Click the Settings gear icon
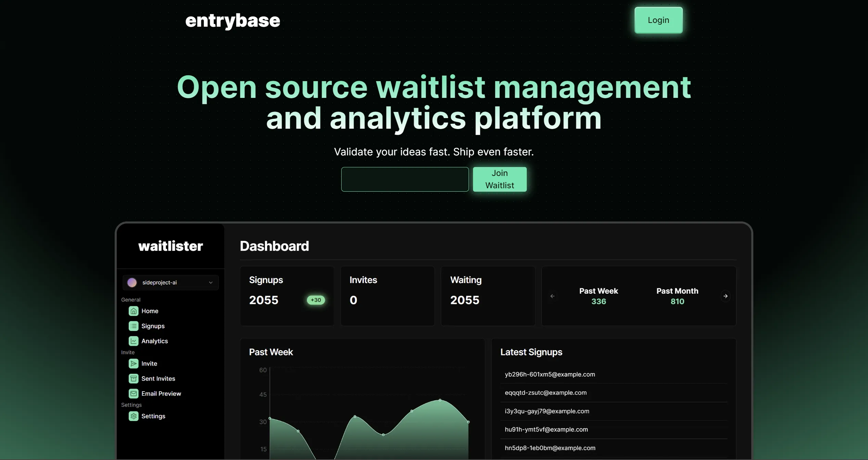Screen dimensions: 868x460 click(x=133, y=417)
